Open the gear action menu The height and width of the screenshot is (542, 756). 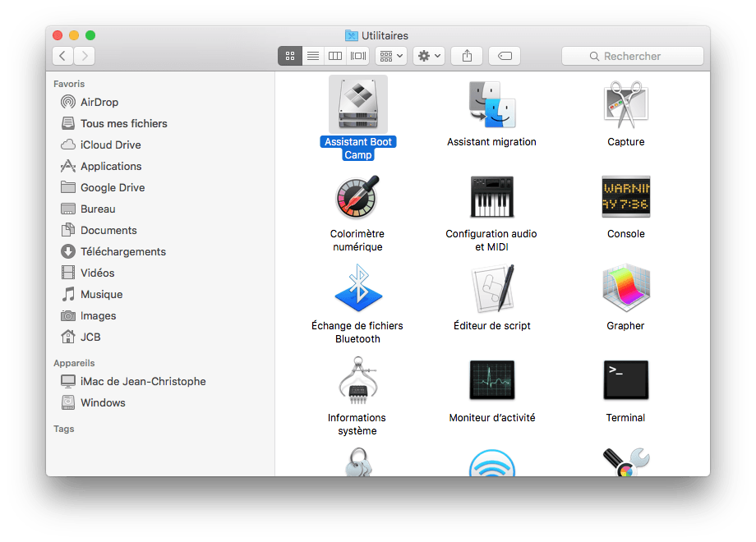coord(429,56)
